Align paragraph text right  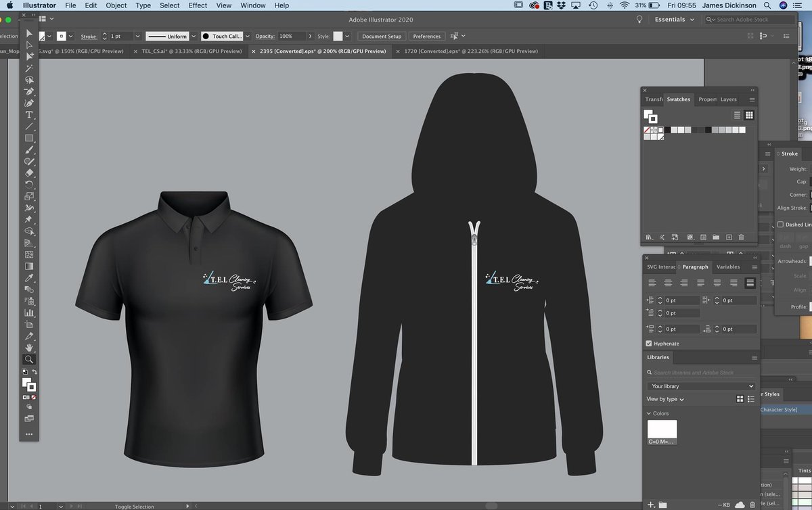(x=685, y=283)
